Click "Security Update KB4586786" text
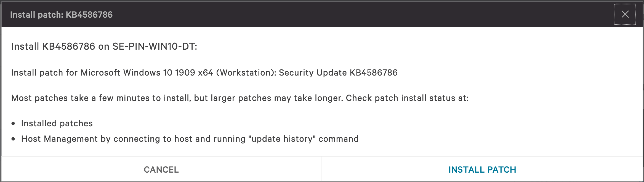Image resolution: width=644 pixels, height=182 pixels. pos(338,73)
